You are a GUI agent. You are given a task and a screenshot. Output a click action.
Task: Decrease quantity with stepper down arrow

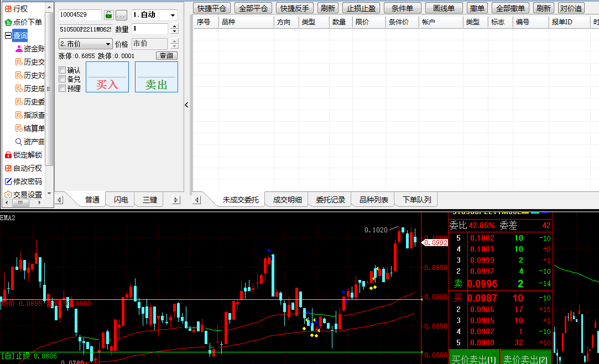click(174, 32)
